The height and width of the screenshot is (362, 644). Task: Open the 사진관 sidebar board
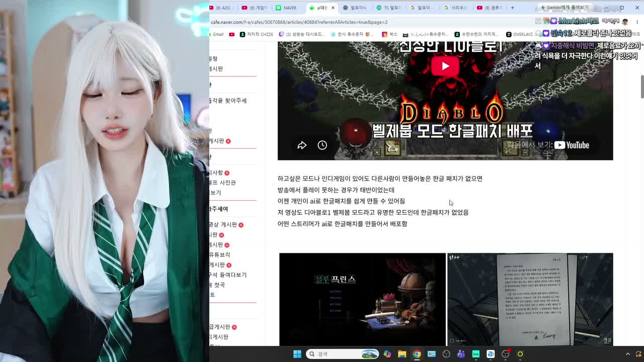(222, 183)
